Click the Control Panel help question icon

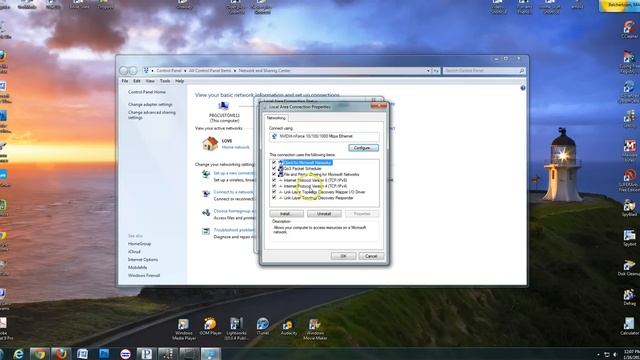[x=523, y=88]
